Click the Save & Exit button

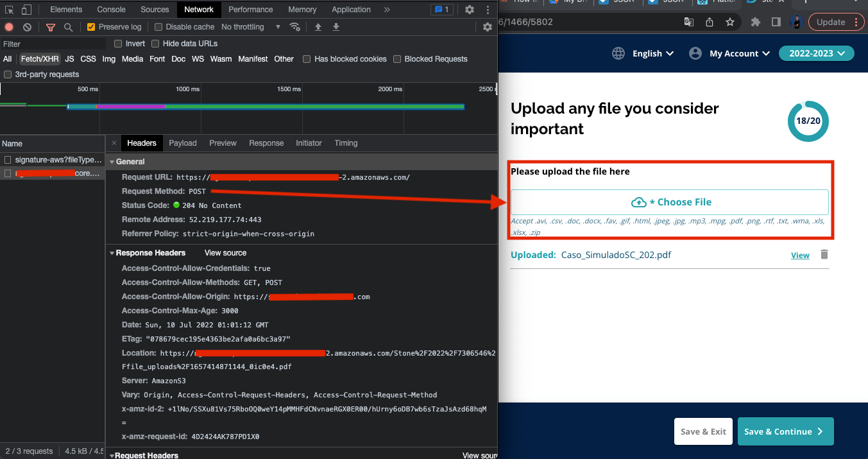pyautogui.click(x=703, y=431)
